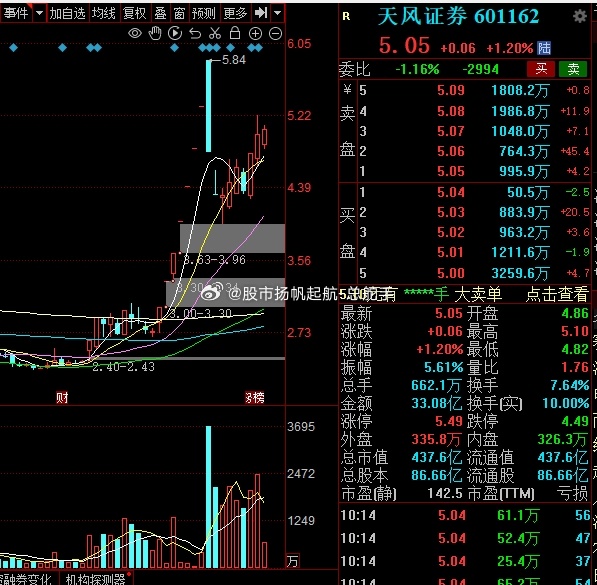
Task: Click sell level 5 price 5.09
Action: 451,90
